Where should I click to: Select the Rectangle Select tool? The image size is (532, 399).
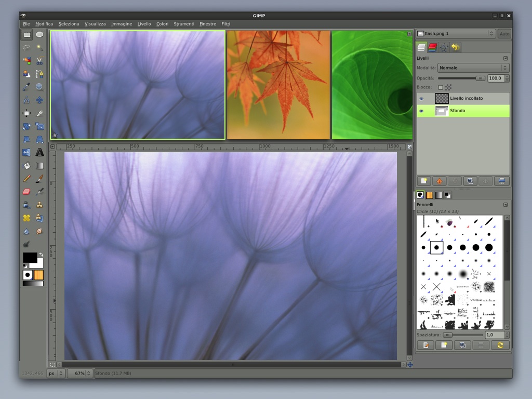pos(26,34)
